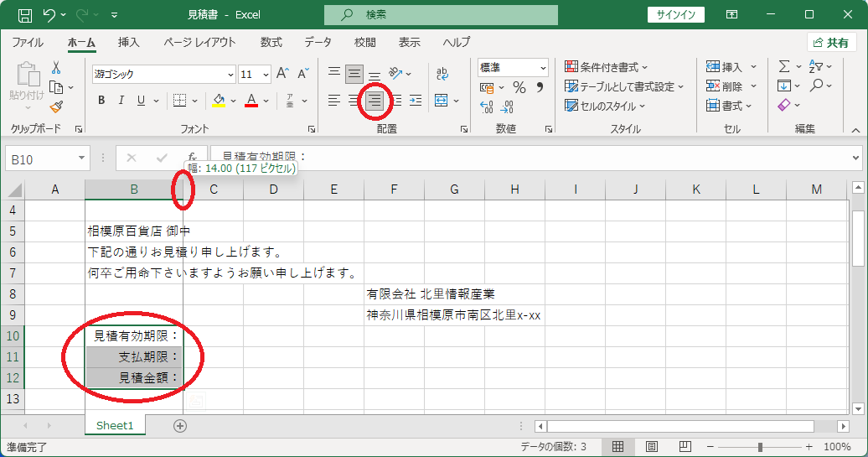The image size is (868, 457).
Task: Switch to Page Break Preview icon
Action: [685, 446]
